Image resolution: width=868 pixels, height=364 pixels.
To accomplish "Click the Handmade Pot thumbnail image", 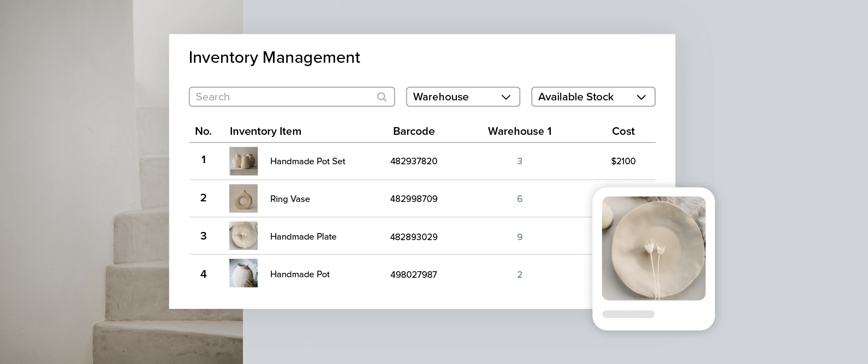I will 243,273.
